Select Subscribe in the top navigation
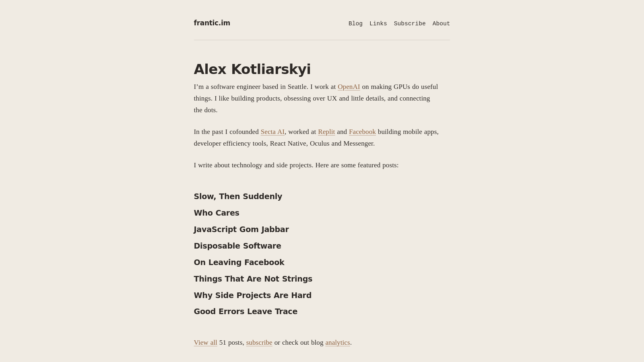This screenshot has height=362, width=644. point(409,24)
